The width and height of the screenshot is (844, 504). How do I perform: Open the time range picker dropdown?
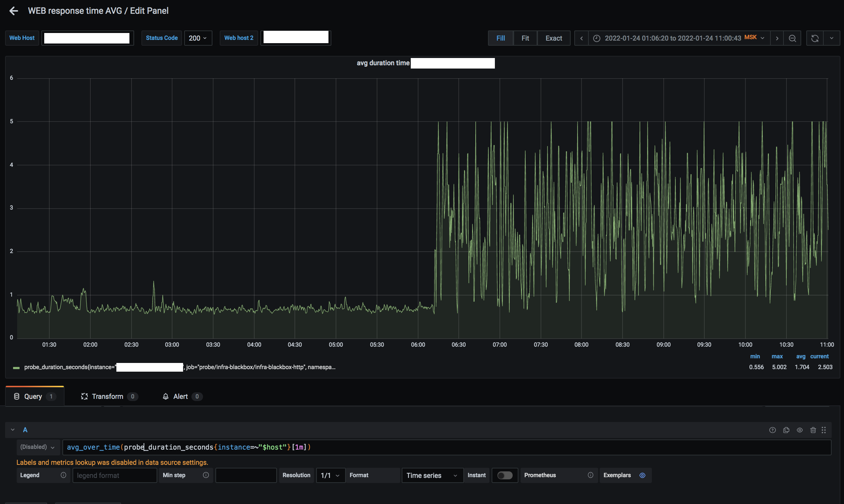(679, 38)
